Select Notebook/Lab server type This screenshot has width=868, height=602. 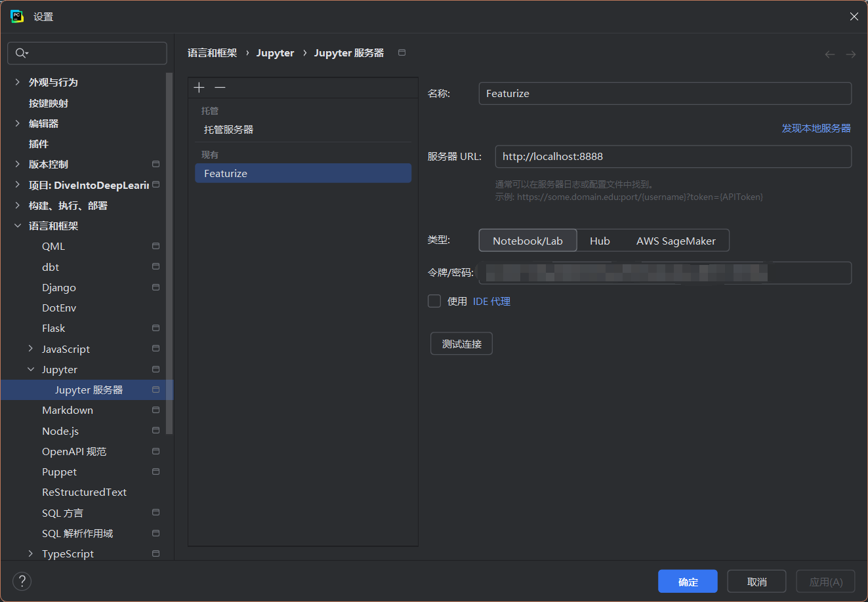click(527, 241)
